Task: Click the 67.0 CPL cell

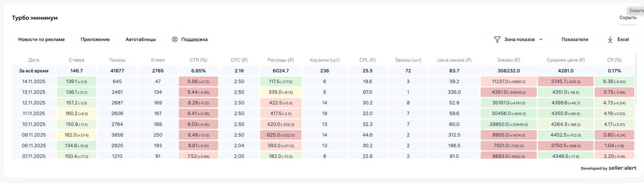Action: (367, 92)
